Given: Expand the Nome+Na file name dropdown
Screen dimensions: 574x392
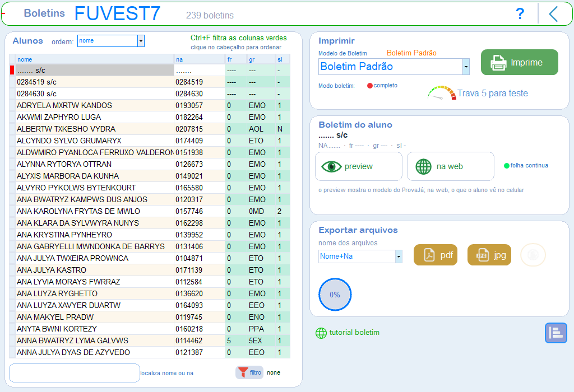Looking at the screenshot, I should pos(399,256).
